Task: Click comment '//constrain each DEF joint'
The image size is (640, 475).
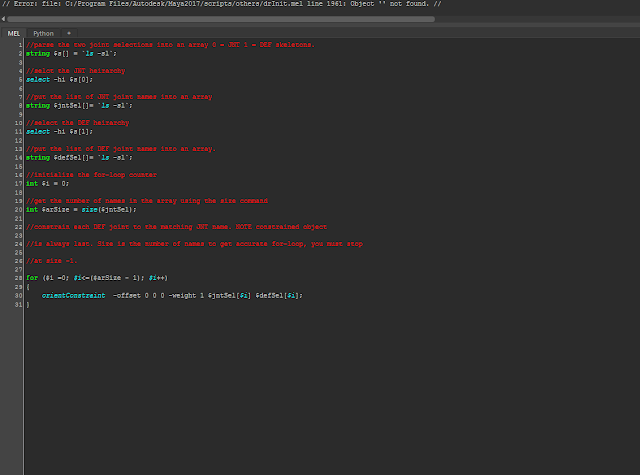Action: pyautogui.click(x=176, y=227)
